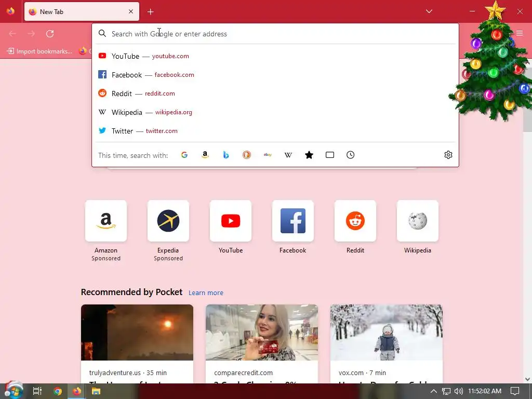Search this time with Bing icon
Screen dimensions: 532x399
point(226,155)
